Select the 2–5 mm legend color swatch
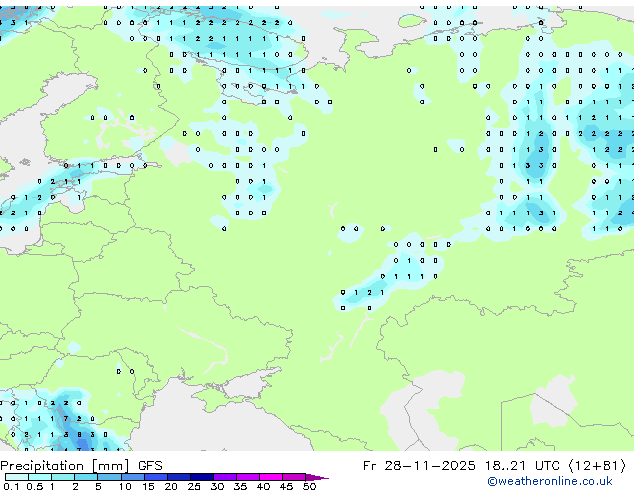The width and height of the screenshot is (634, 490). coord(86,477)
